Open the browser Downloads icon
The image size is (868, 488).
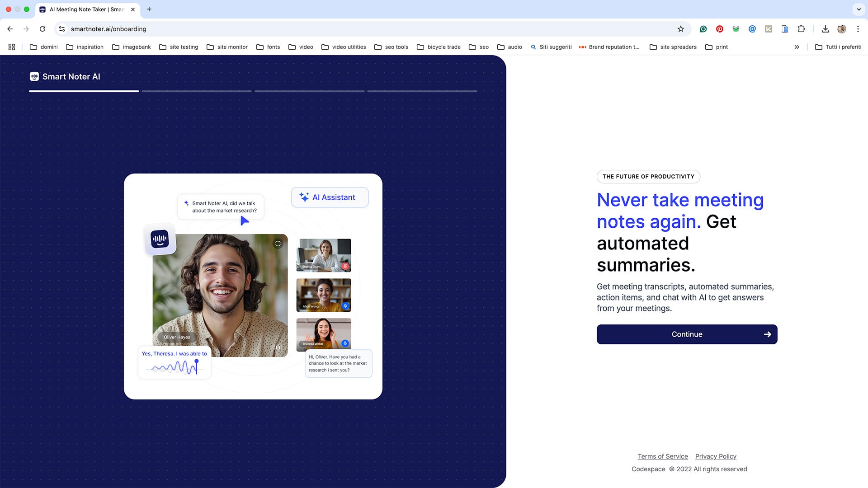(825, 28)
